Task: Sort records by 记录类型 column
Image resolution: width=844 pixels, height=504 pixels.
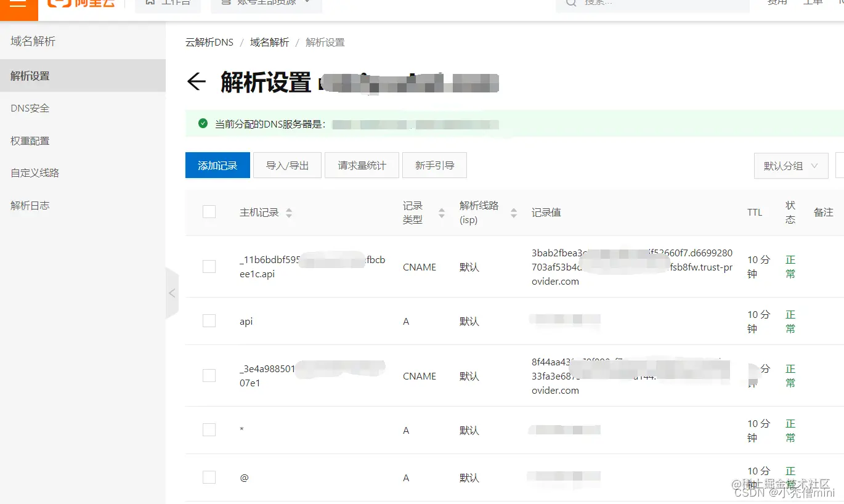Action: 441,212
